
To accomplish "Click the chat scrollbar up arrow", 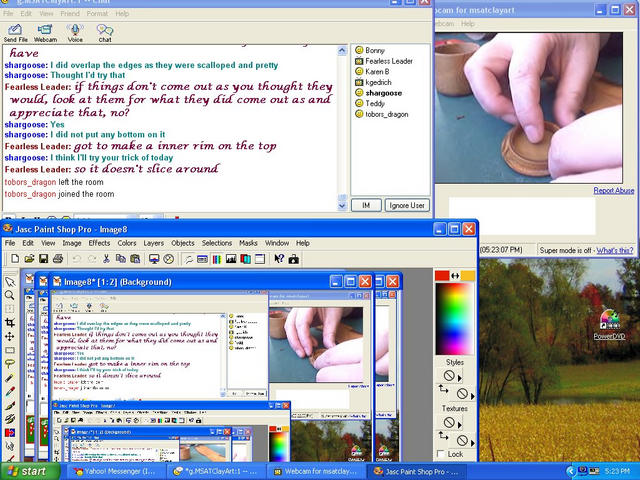I will [x=342, y=50].
